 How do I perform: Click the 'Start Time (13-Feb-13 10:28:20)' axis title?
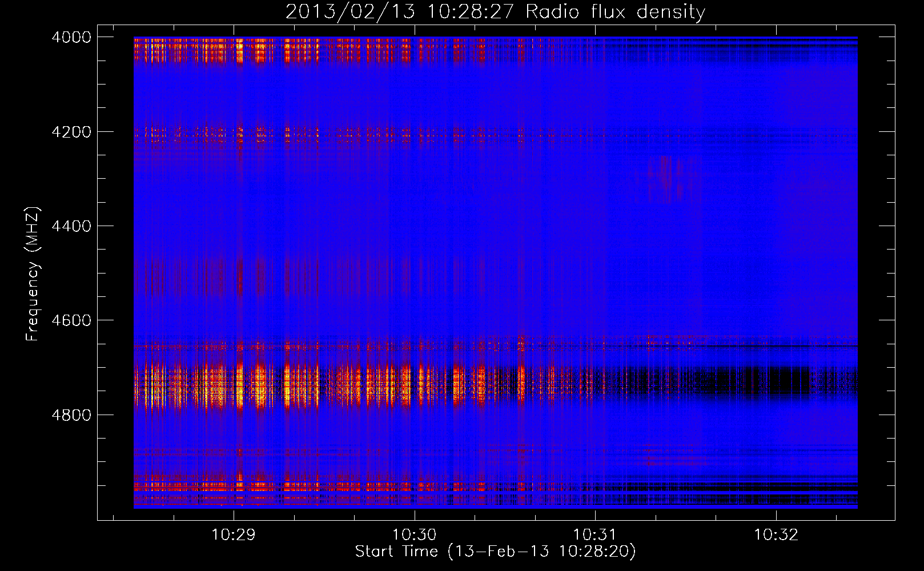tap(496, 552)
